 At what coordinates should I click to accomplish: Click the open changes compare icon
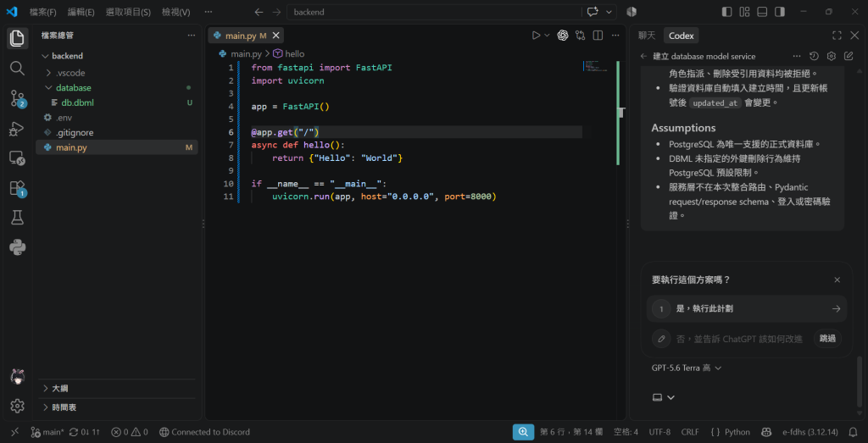tap(580, 36)
